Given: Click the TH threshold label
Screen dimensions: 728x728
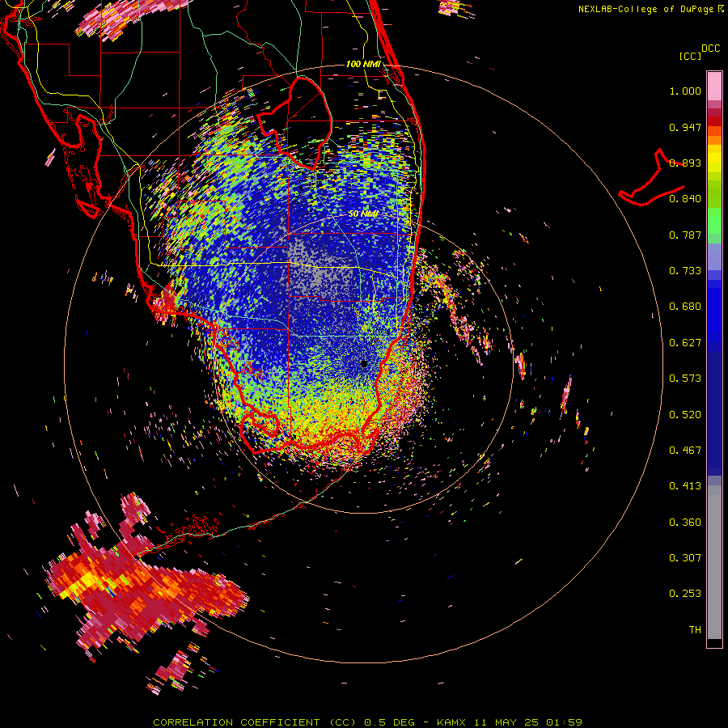Looking at the screenshot, I should [x=695, y=629].
